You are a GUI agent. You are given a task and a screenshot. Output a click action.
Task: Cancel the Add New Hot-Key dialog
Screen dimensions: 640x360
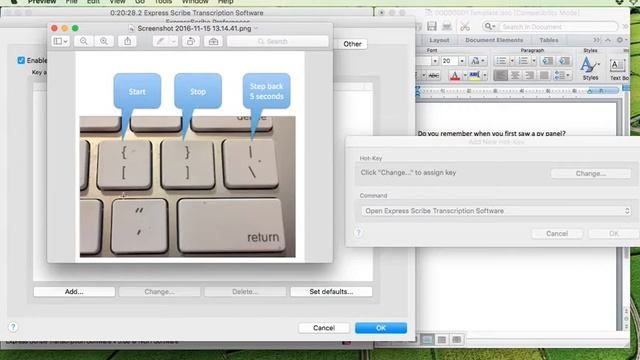pyautogui.click(x=557, y=233)
